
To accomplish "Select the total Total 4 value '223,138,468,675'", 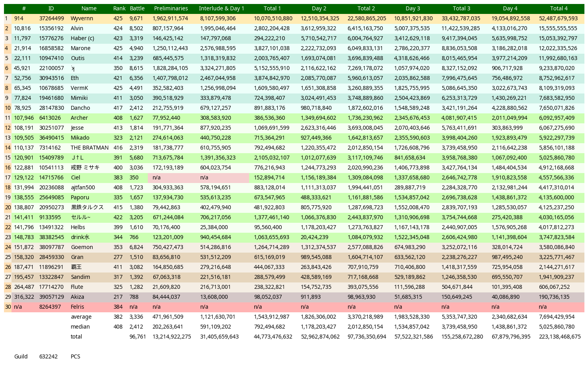I will tap(560, 337).
